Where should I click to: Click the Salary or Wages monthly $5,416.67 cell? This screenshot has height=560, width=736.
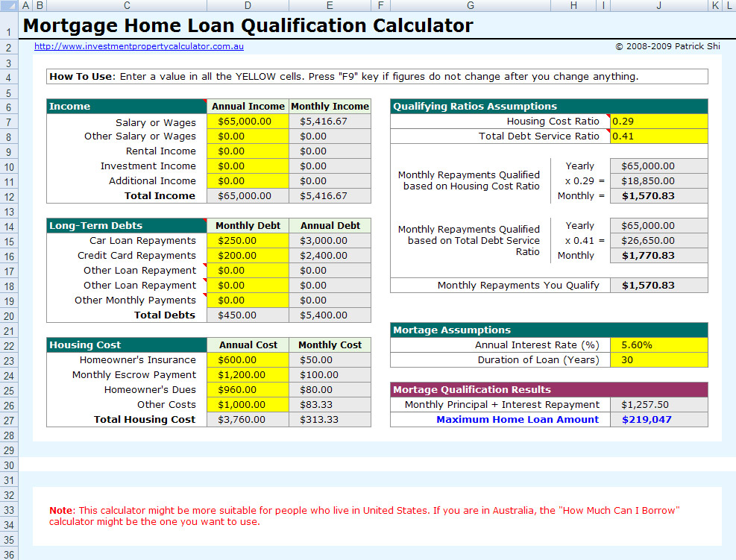(330, 121)
